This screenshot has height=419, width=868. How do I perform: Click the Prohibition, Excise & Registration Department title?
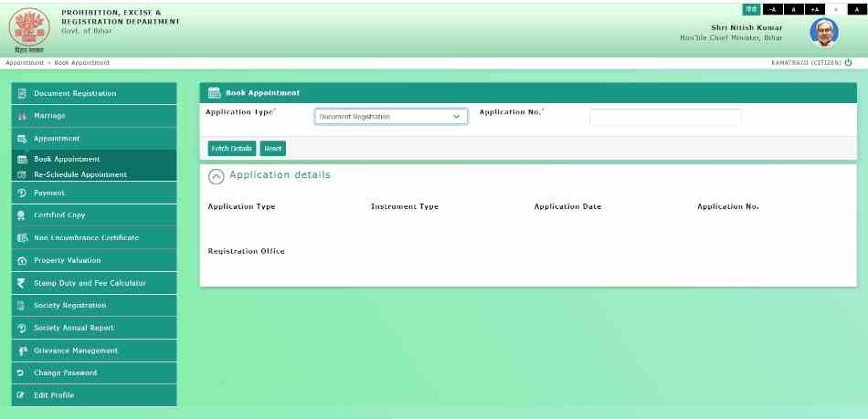(x=121, y=16)
